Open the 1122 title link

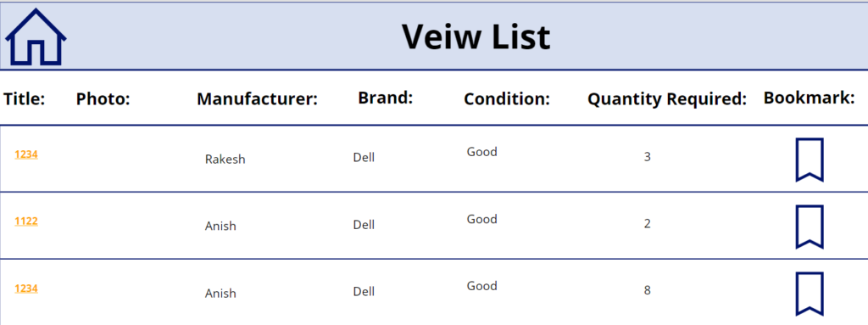(x=26, y=221)
